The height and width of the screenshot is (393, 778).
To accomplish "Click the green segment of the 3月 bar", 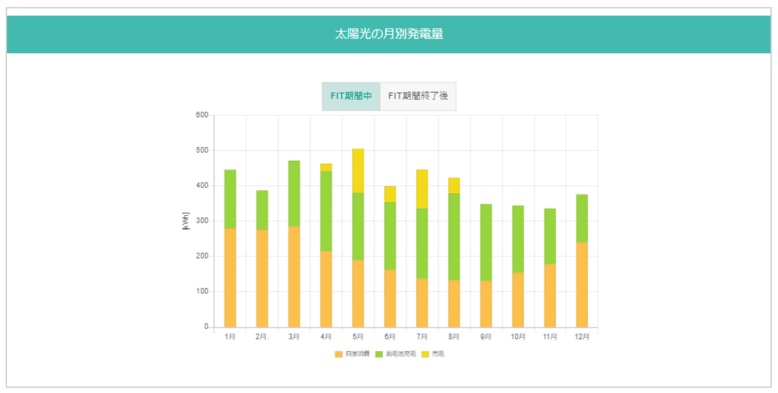I will [x=294, y=194].
